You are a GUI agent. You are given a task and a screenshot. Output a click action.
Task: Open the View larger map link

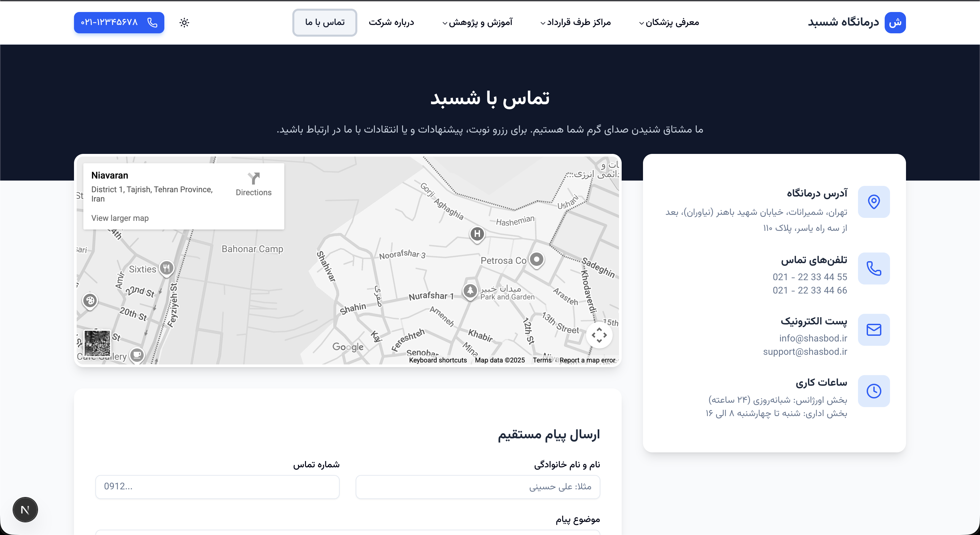(120, 218)
